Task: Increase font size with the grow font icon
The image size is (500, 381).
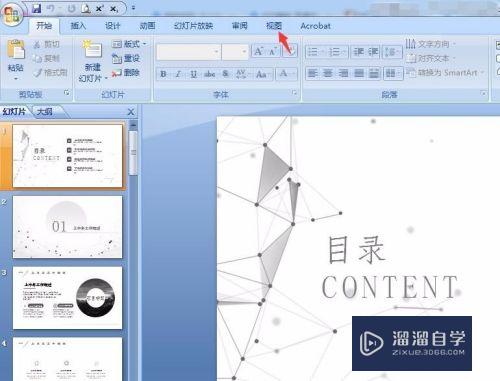Action: [258, 52]
